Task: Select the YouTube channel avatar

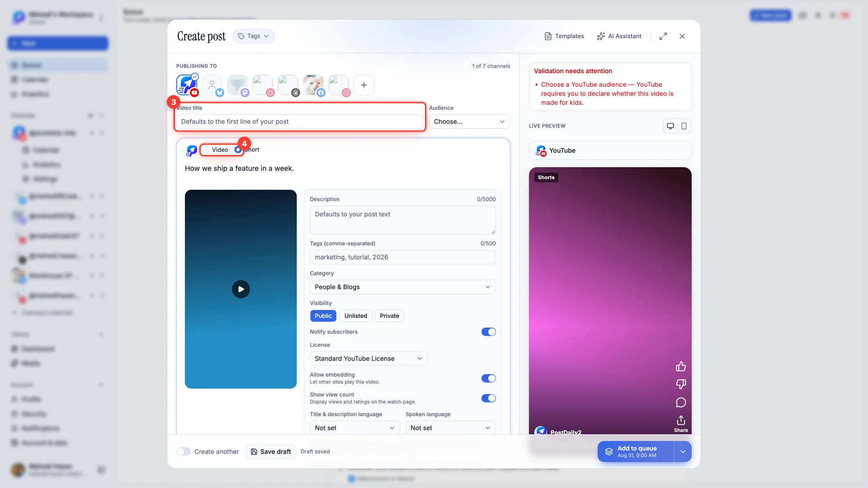Action: (x=187, y=85)
